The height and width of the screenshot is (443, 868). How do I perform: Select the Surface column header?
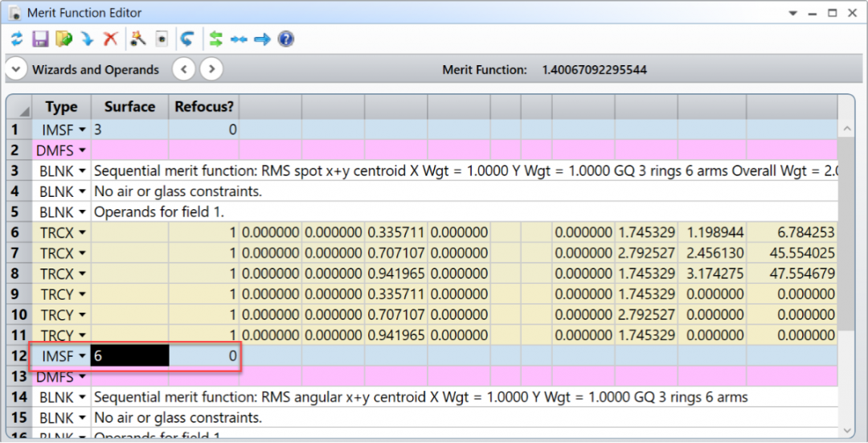tap(129, 107)
